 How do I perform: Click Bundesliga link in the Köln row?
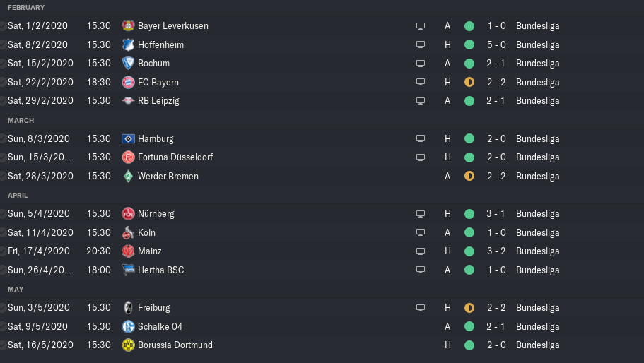tap(537, 232)
